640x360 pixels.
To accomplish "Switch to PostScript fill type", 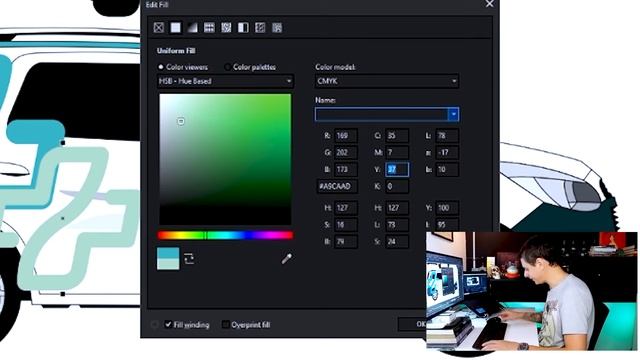I will pyautogui.click(x=277, y=27).
